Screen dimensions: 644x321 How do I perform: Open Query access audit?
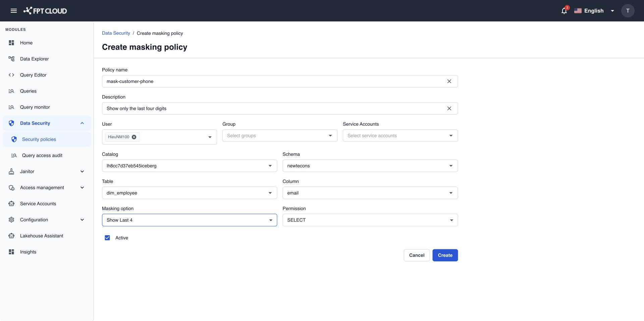pos(47,155)
